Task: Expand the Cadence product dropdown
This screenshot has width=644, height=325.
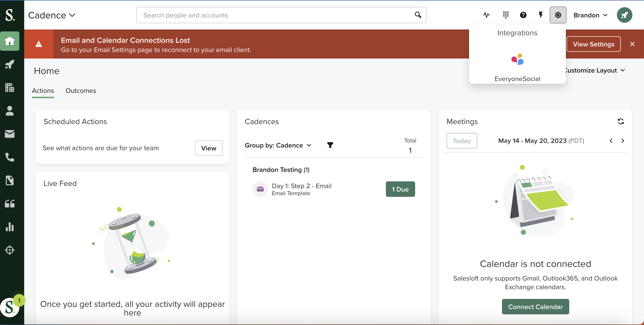Action: tap(52, 15)
